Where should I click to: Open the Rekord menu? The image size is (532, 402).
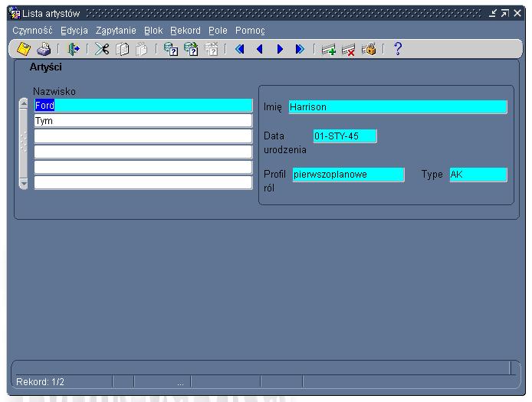tap(186, 31)
